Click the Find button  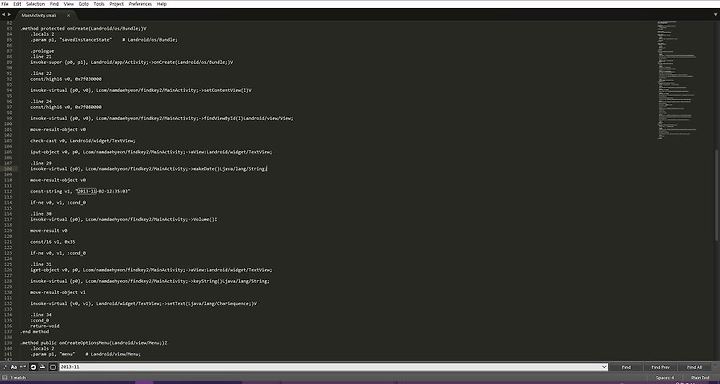[x=626, y=367]
